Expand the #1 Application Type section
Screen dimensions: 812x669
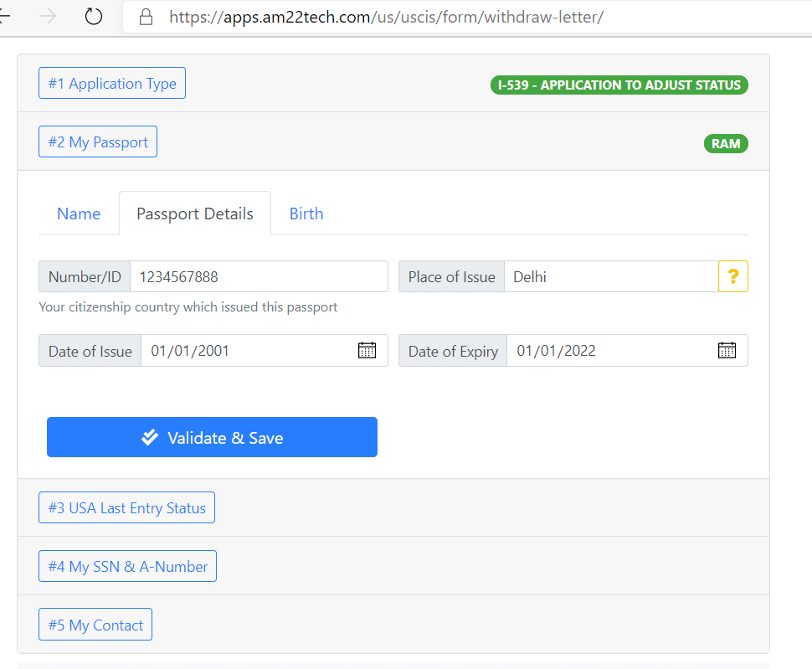pyautogui.click(x=112, y=83)
